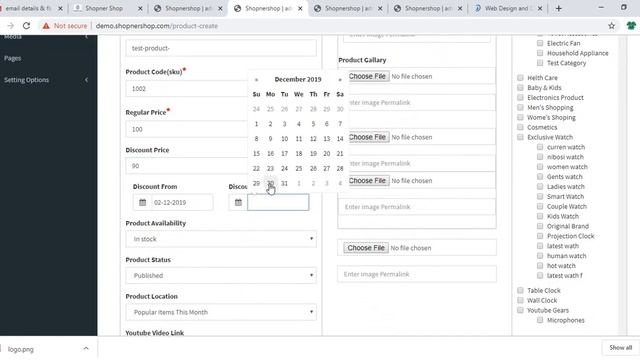Check the Projection Clock subcategory
This screenshot has width=640, height=360.
(540, 236)
